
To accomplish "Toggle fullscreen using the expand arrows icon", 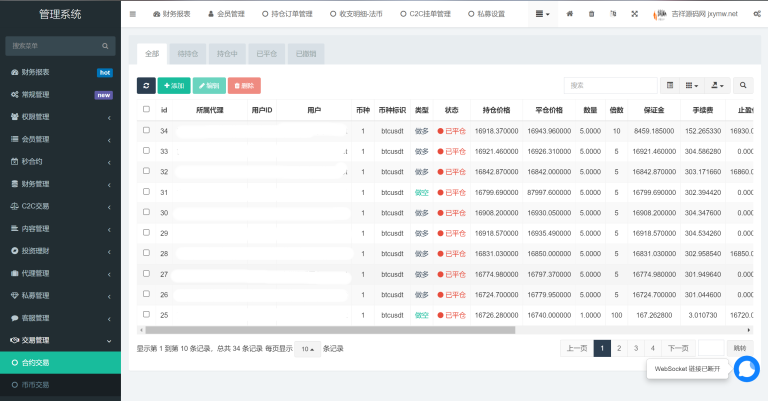I will [x=634, y=15].
